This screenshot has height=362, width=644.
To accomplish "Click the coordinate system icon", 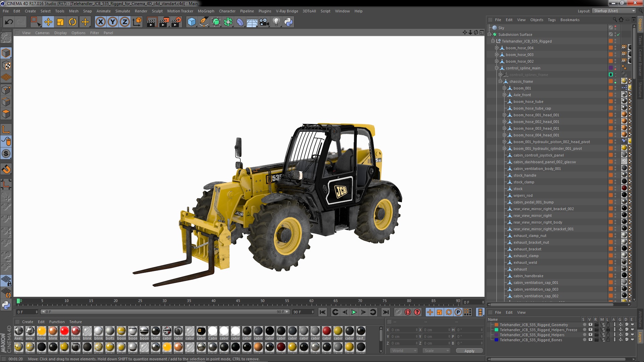I will coord(137,22).
